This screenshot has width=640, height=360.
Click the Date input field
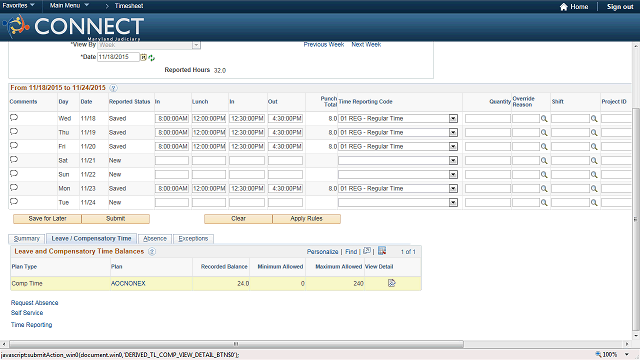(118, 57)
